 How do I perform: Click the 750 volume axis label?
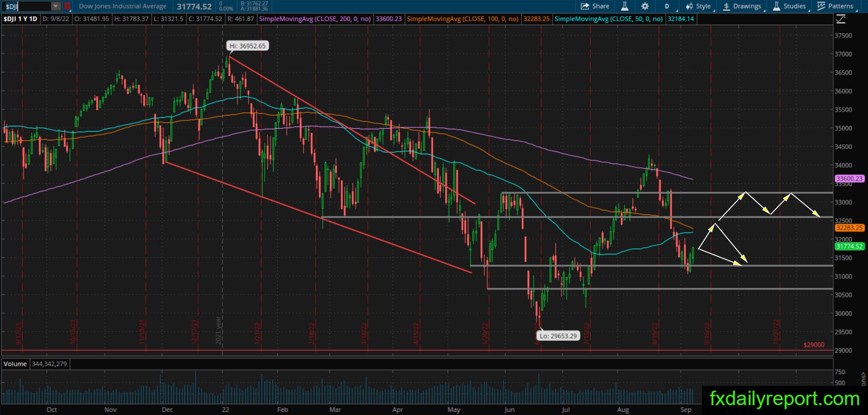840,372
